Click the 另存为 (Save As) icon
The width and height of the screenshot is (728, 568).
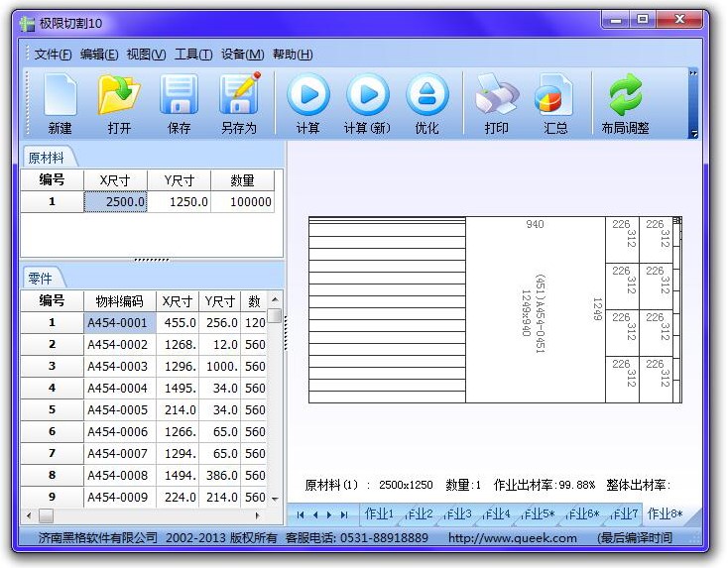pos(239,103)
